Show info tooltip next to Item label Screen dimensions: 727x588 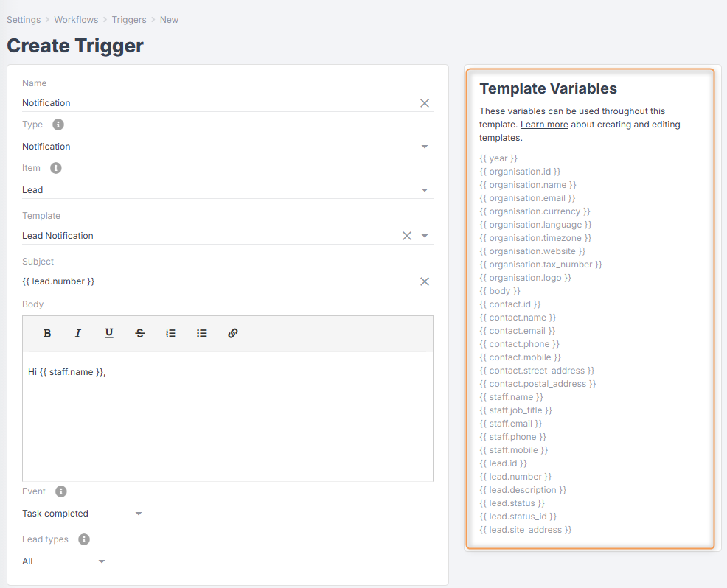(x=55, y=168)
